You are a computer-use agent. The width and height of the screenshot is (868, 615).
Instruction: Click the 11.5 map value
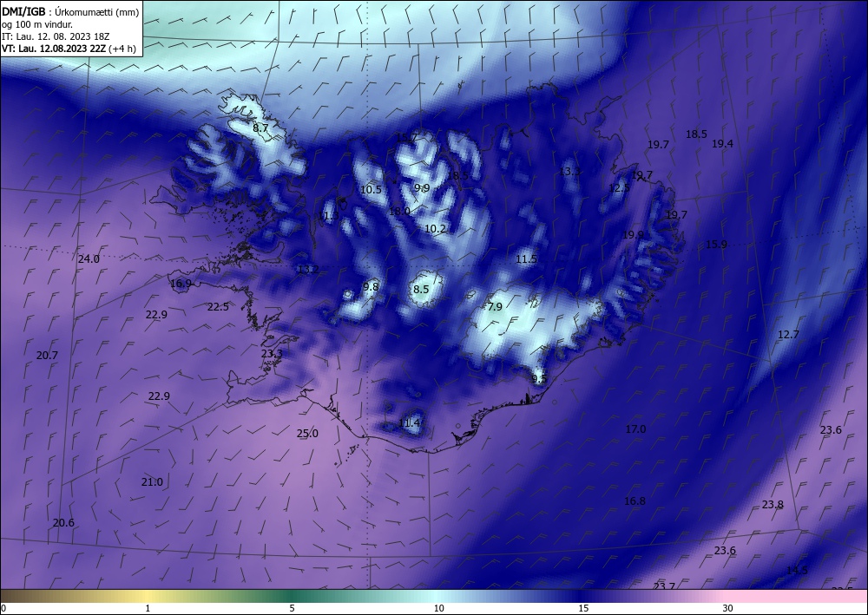tap(527, 258)
